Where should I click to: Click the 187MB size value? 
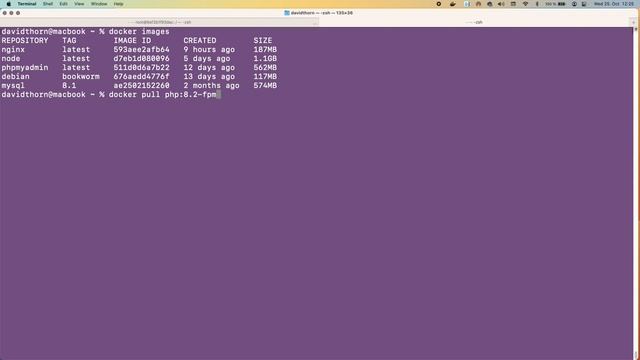(x=265, y=49)
